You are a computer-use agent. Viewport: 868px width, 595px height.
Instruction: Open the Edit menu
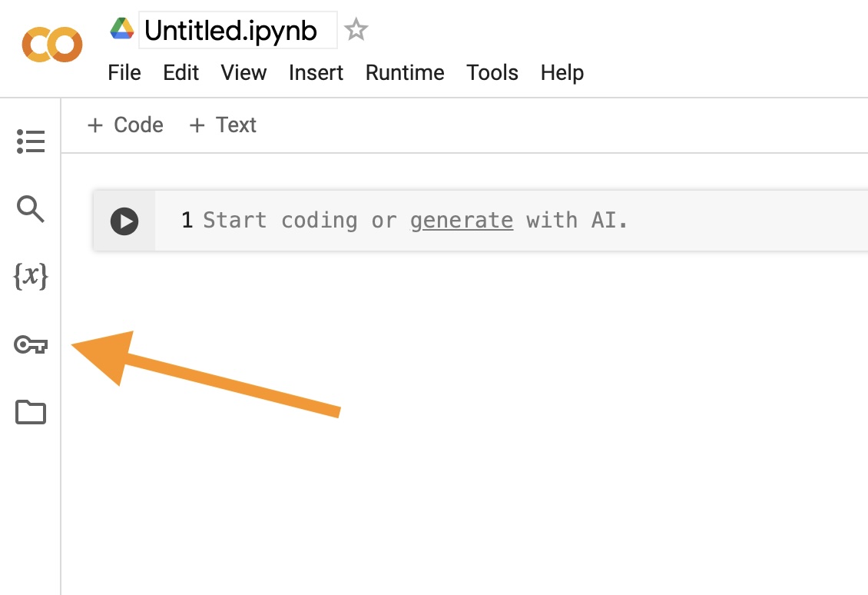(x=181, y=72)
